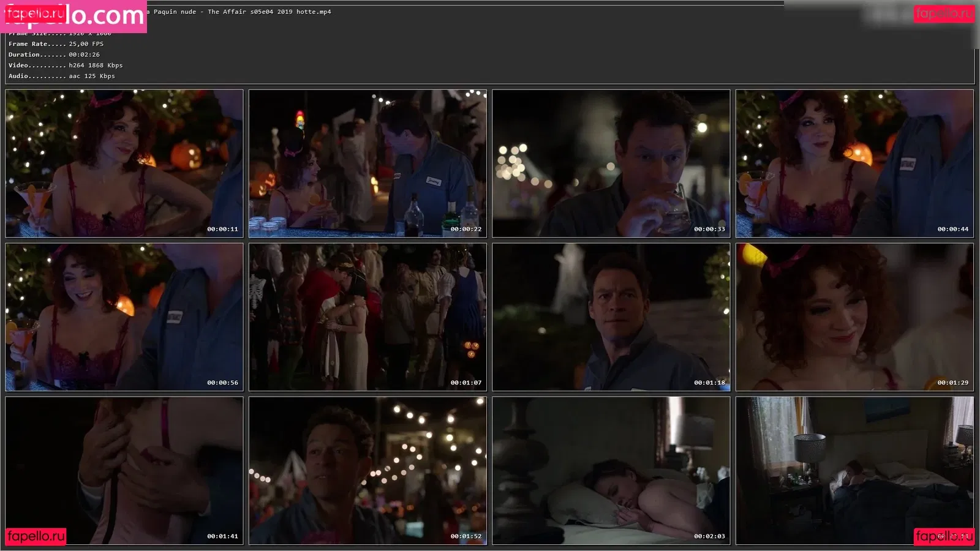This screenshot has height=551, width=980.
Task: Select the thumbnail timestamped 00:00:56
Action: click(124, 317)
